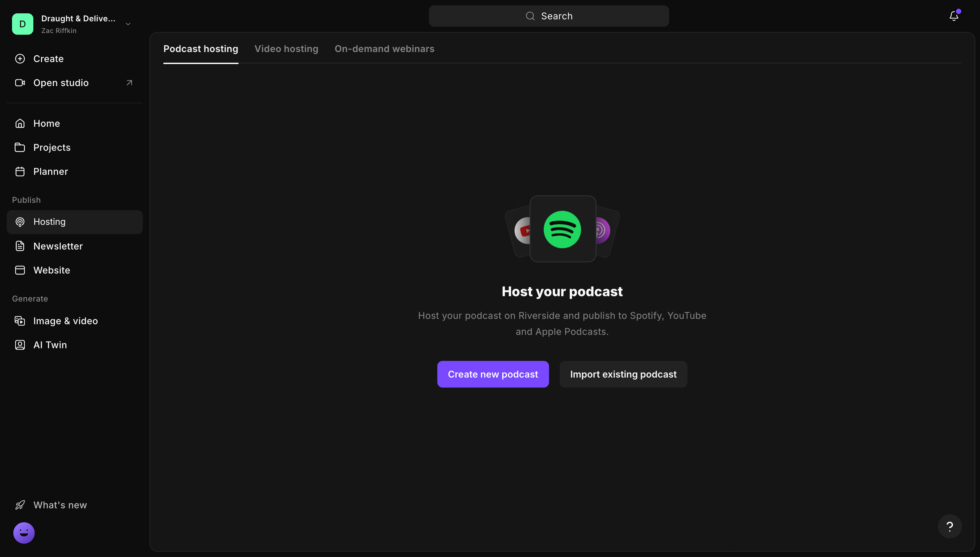Click the Create plus icon
This screenshot has height=557, width=980.
click(x=20, y=58)
